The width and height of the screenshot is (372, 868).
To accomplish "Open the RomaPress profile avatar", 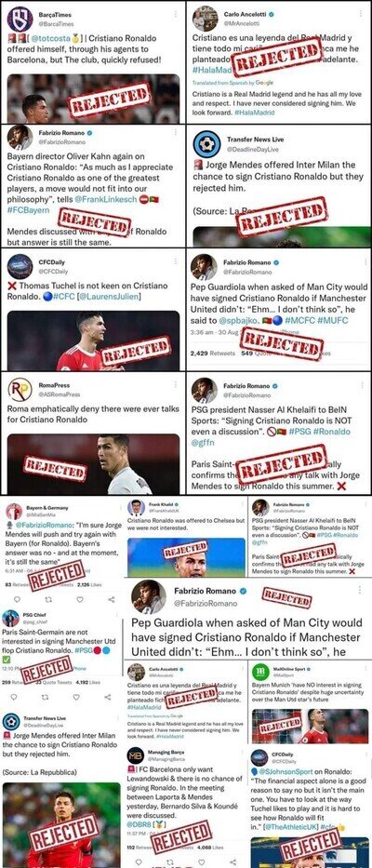I will click(x=20, y=390).
